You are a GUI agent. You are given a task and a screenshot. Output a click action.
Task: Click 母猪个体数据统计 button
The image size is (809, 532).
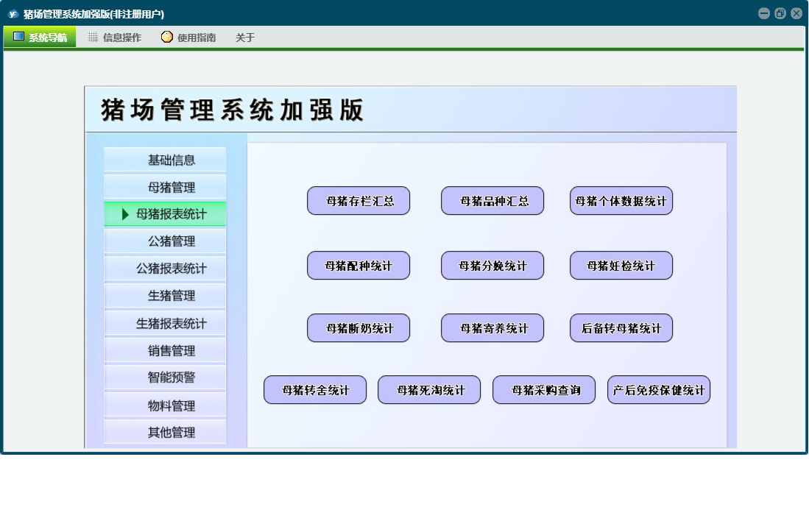(x=621, y=201)
